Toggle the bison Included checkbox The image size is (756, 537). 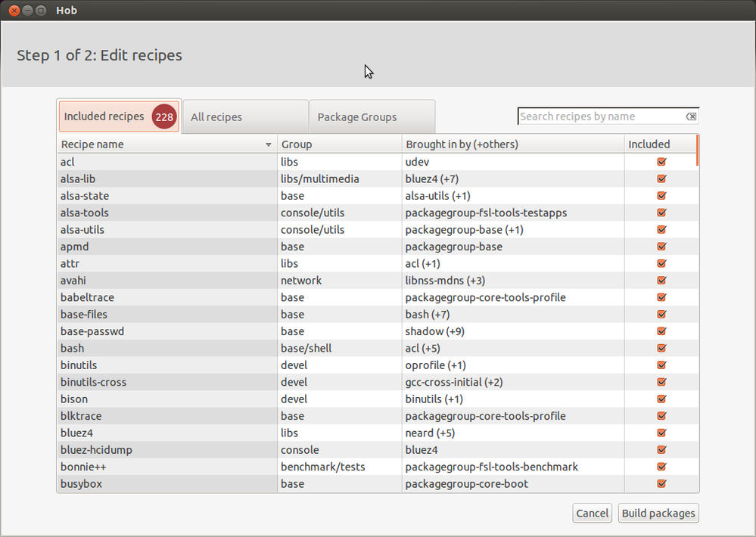[661, 399]
